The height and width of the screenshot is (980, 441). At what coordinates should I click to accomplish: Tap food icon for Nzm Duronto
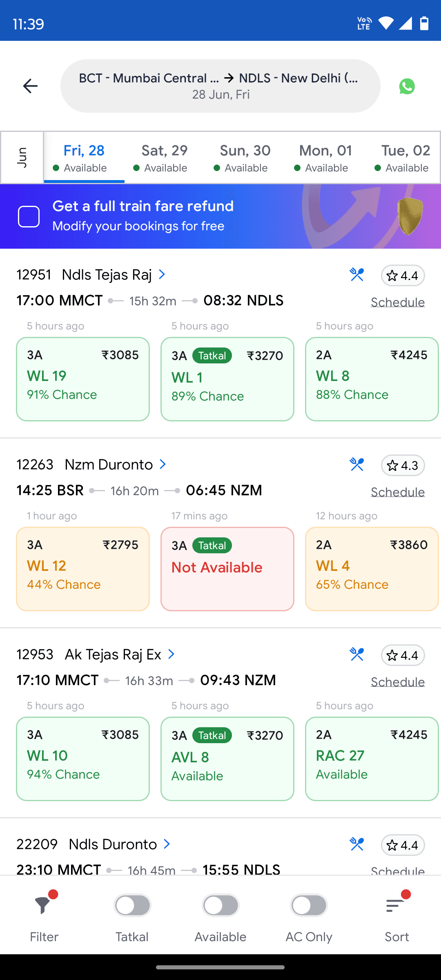pos(356,465)
